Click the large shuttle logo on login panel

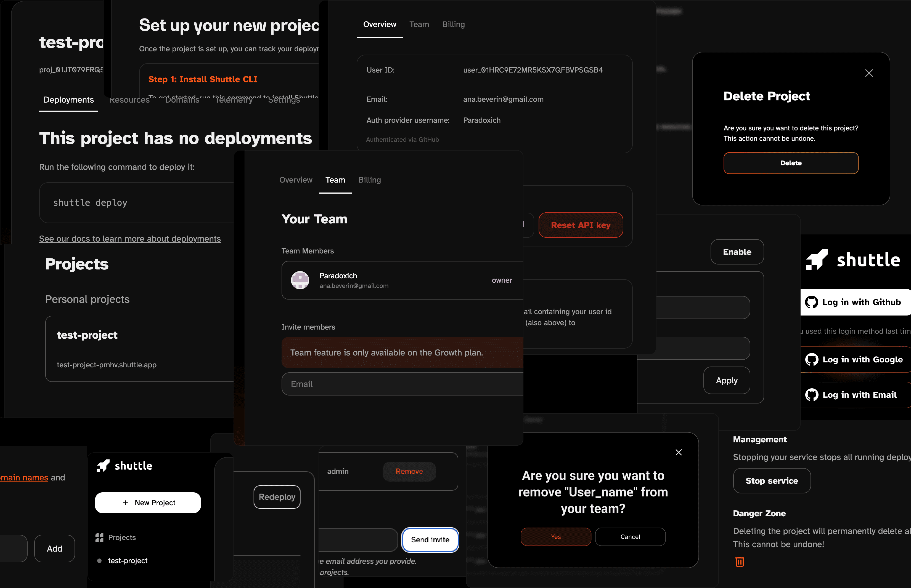tap(817, 260)
